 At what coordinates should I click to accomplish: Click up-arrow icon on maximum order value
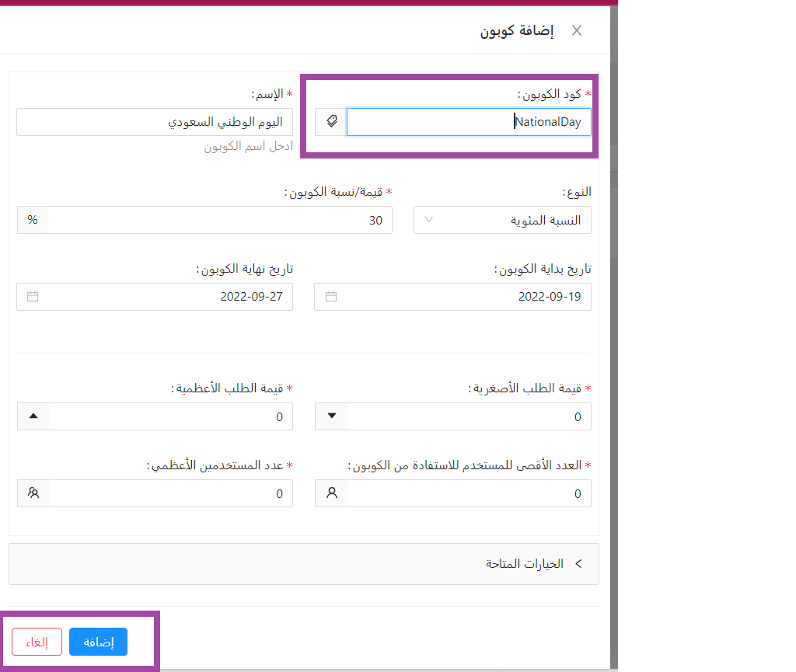[x=33, y=416]
